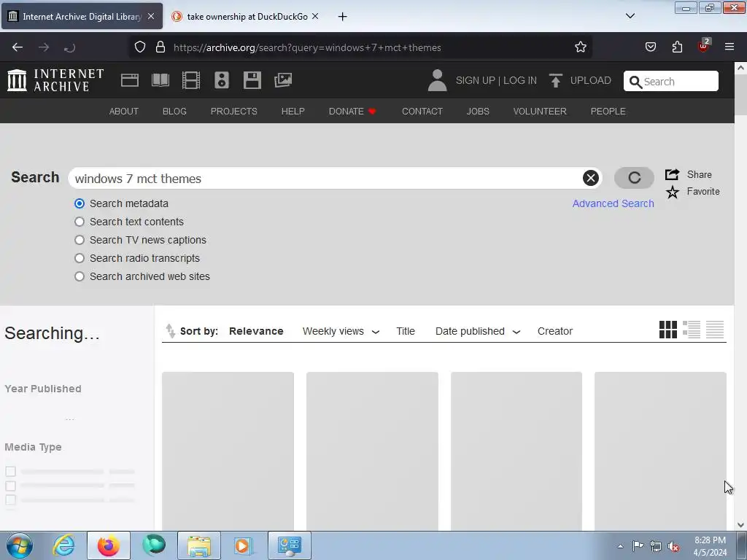Open the DONATE menu item
The height and width of the screenshot is (560, 747).
352,112
